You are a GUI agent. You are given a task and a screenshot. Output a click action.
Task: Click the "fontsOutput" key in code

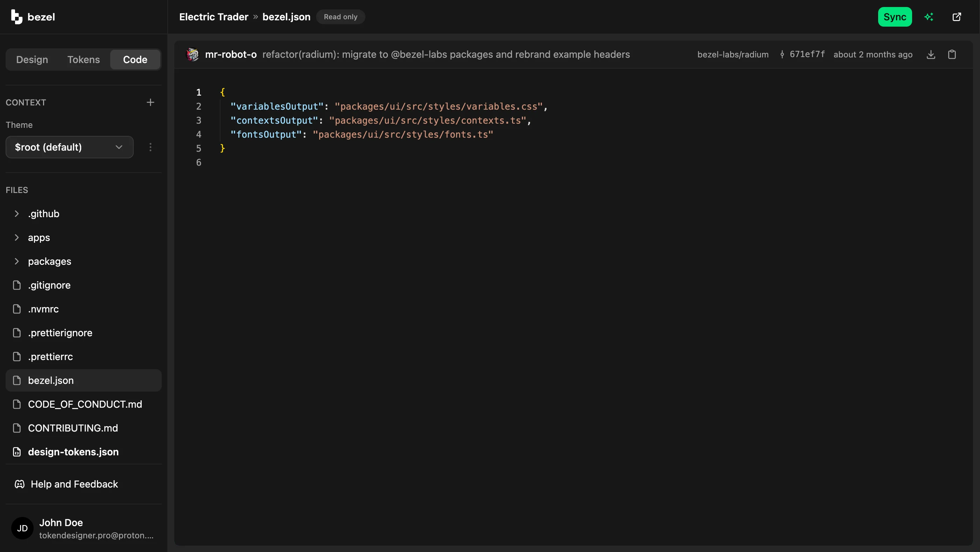coord(266,134)
